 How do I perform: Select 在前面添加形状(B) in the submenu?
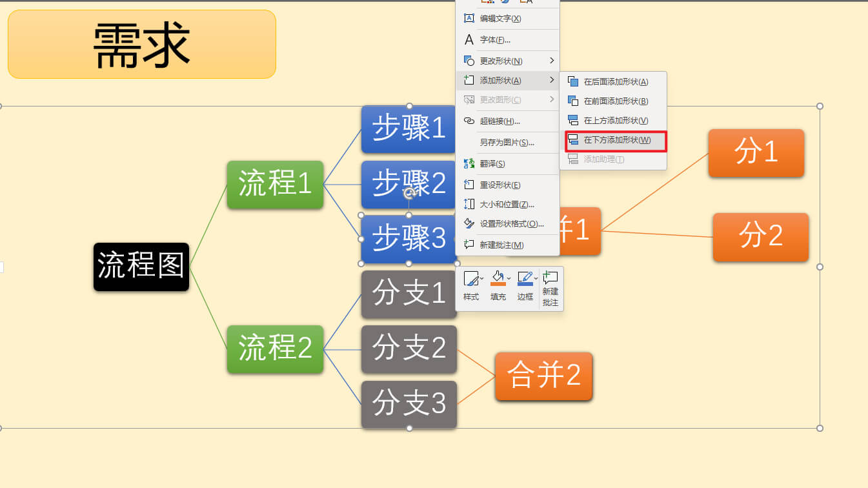click(613, 101)
